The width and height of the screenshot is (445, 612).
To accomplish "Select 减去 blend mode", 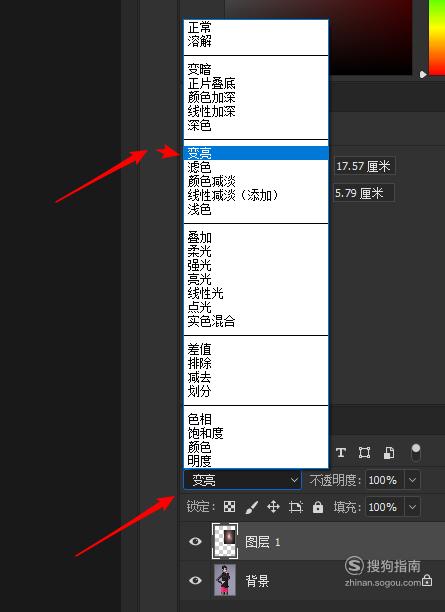I will [256, 377].
